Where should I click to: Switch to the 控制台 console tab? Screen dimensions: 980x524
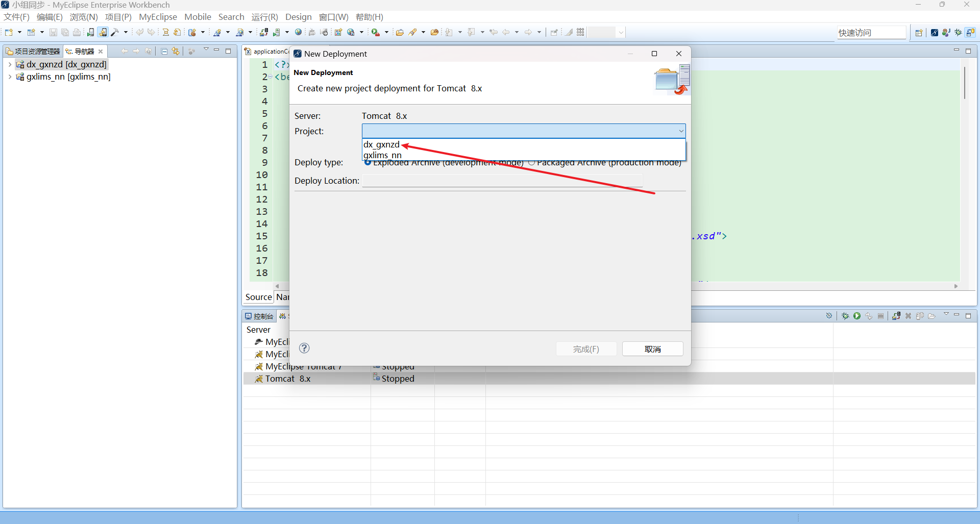point(260,316)
